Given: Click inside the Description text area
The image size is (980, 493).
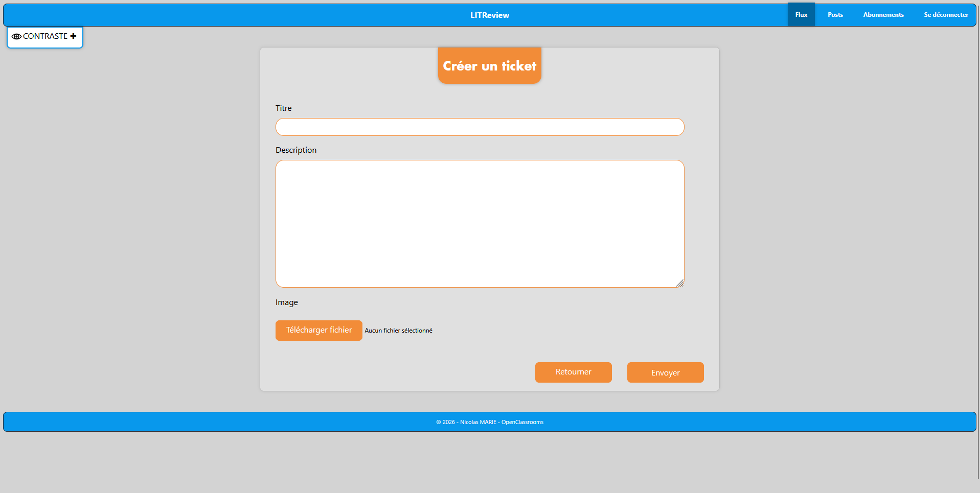Looking at the screenshot, I should [x=480, y=224].
